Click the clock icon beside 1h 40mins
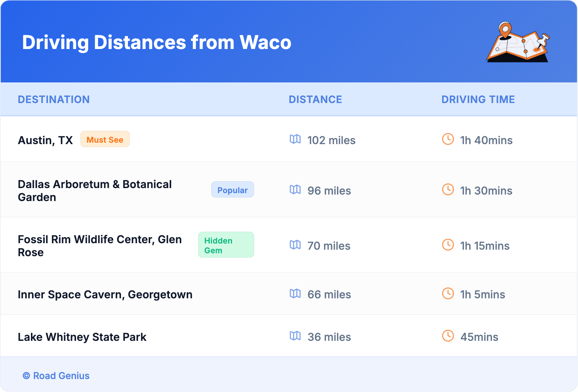Viewport: 578px width, 392px height. [x=448, y=139]
